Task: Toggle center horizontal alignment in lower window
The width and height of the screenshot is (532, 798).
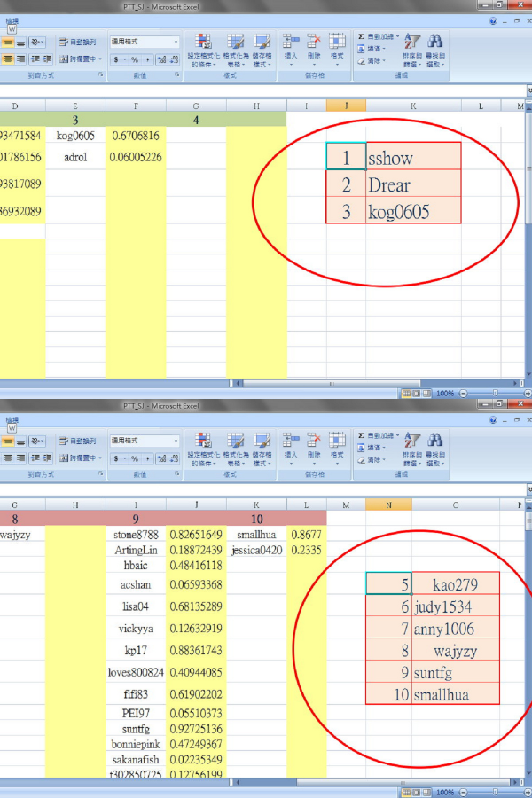Action: tap(8, 458)
